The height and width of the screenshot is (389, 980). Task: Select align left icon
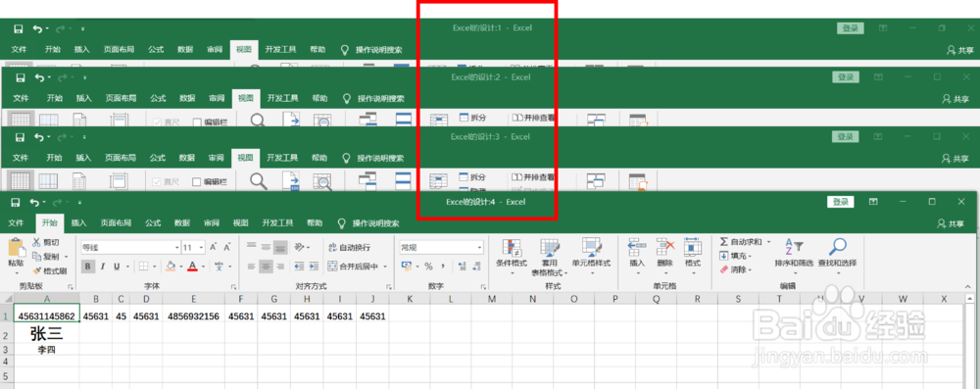point(251,267)
